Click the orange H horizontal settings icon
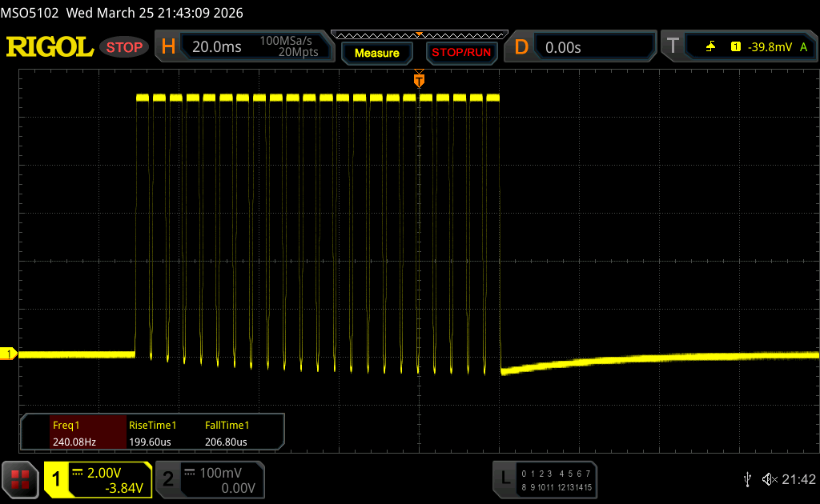This screenshot has height=504, width=820. (168, 47)
